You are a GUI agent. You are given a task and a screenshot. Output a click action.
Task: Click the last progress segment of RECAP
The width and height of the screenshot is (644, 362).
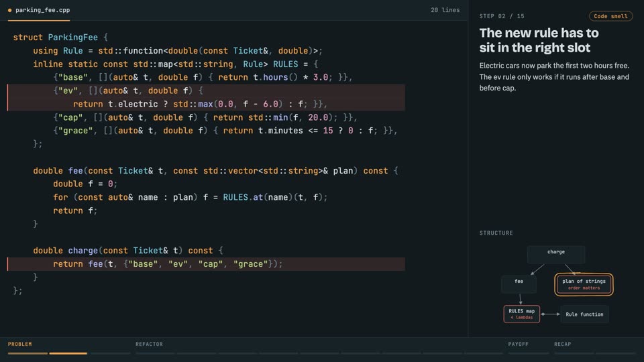(x=615, y=353)
